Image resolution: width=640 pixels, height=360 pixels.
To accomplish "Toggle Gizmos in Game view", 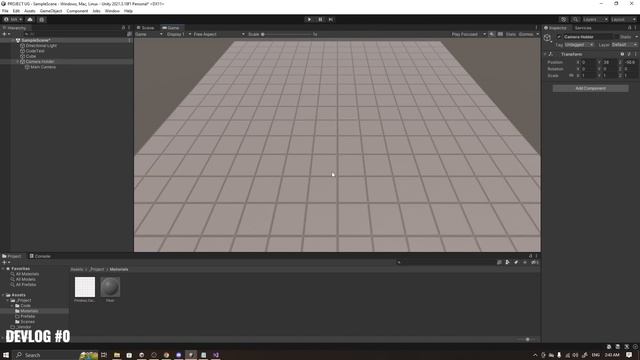I will tap(526, 34).
